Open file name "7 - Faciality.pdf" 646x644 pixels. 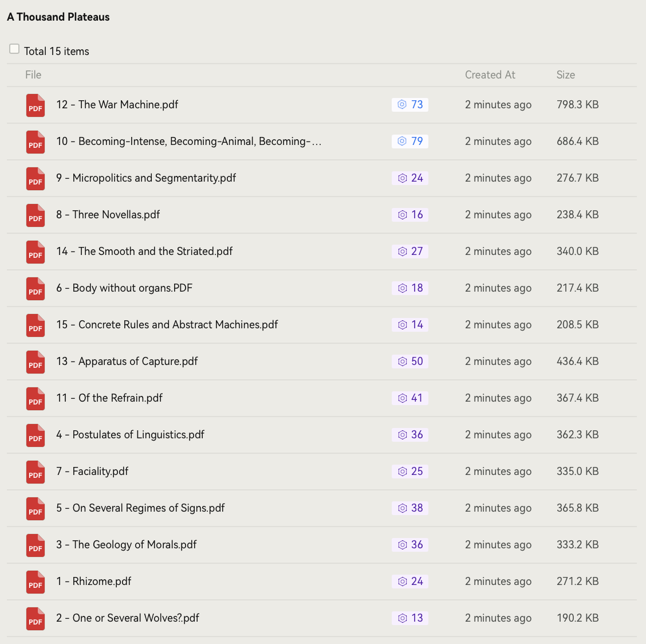tap(92, 472)
